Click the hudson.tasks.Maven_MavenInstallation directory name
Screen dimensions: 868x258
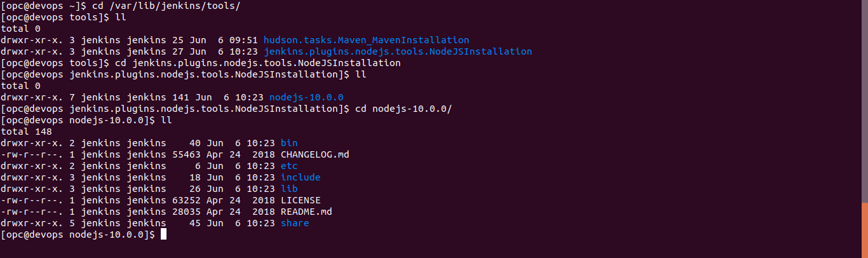click(366, 40)
